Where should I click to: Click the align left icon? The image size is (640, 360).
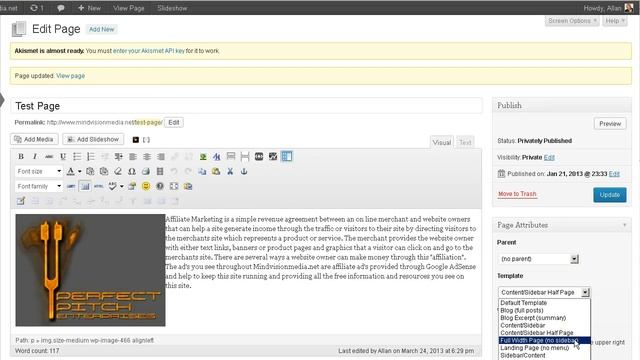(133, 157)
